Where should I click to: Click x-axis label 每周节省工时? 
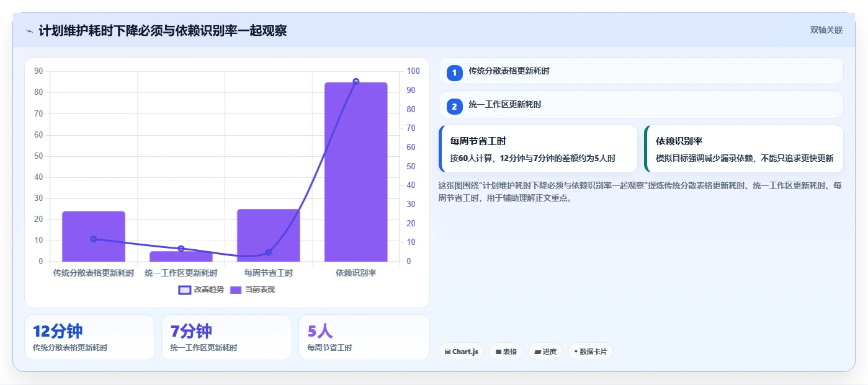pos(269,273)
